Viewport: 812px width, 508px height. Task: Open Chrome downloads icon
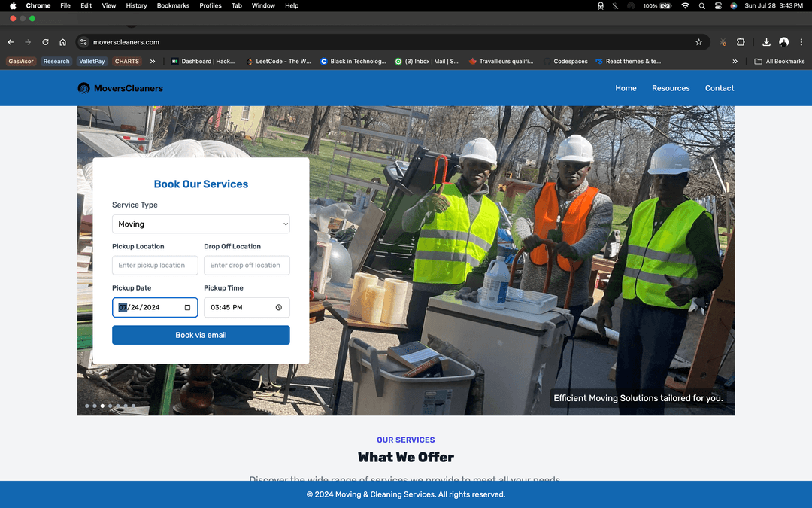pyautogui.click(x=766, y=42)
